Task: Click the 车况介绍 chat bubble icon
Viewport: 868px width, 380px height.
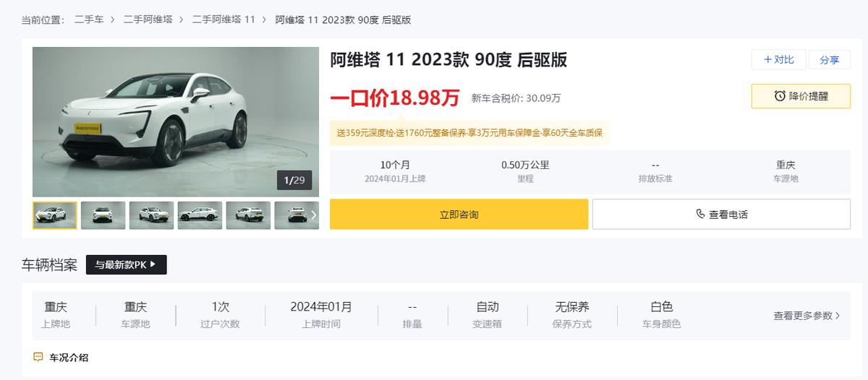Action: pos(38,357)
